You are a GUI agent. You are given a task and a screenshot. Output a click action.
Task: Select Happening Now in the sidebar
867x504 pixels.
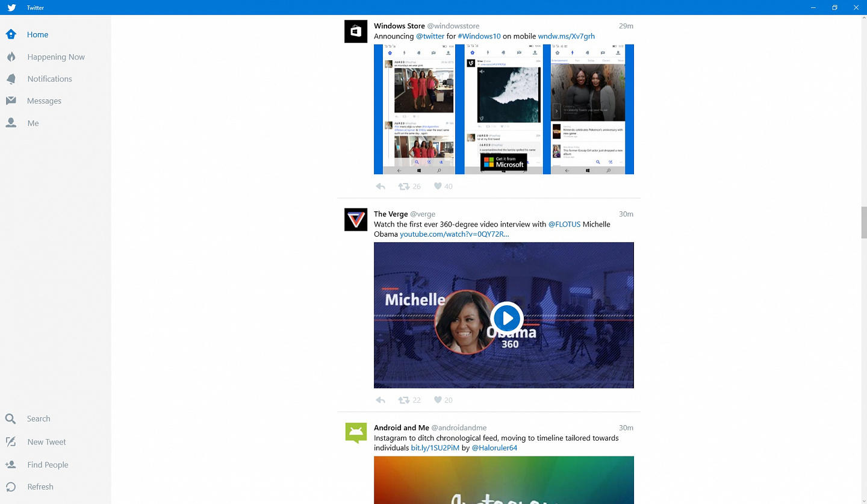56,57
